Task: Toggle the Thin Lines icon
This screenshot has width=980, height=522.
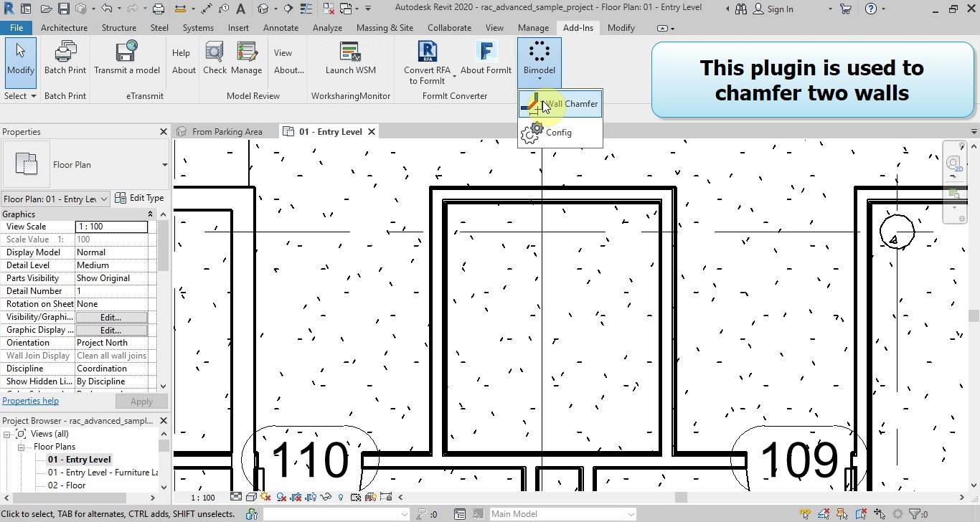Action: point(308,9)
